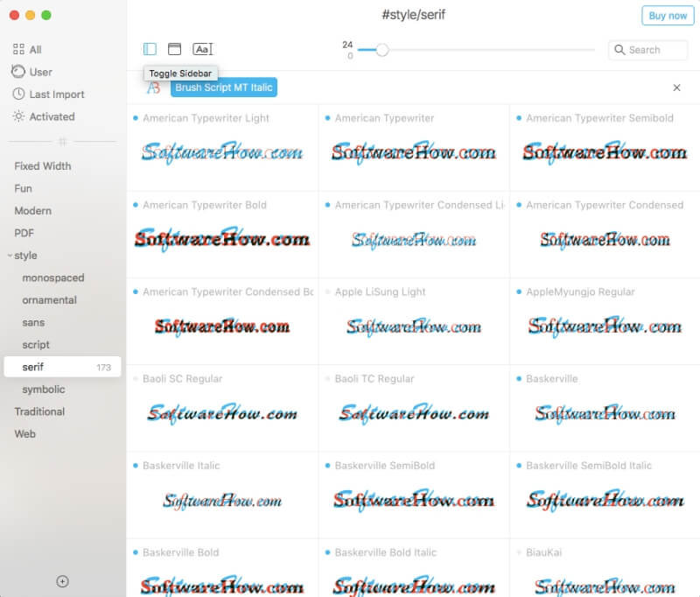This screenshot has height=597, width=700.
Task: Select Baskerville Bold Italic preview
Action: (x=414, y=586)
